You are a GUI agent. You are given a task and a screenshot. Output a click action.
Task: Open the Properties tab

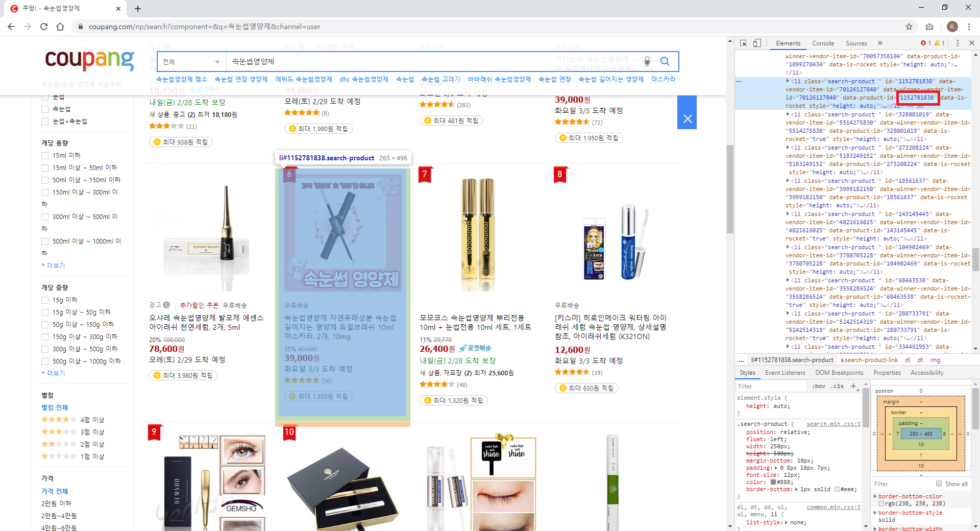(887, 373)
